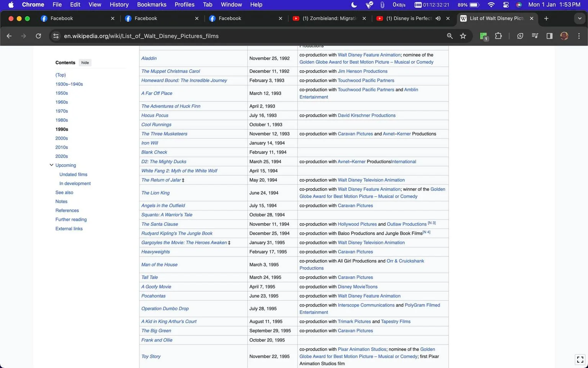Image resolution: width=588 pixels, height=368 pixels.
Task: Open the AdBlock extension with green badge
Action: pos(483,36)
